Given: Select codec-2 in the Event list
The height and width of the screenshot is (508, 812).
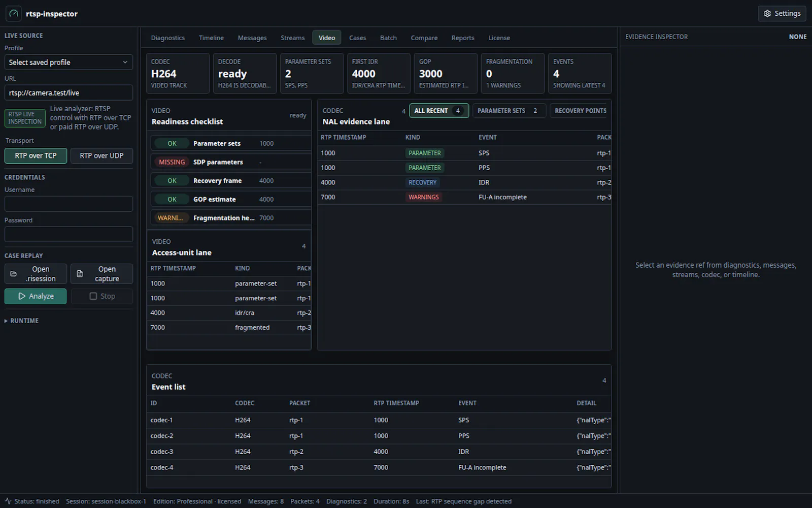Looking at the screenshot, I should [379, 436].
